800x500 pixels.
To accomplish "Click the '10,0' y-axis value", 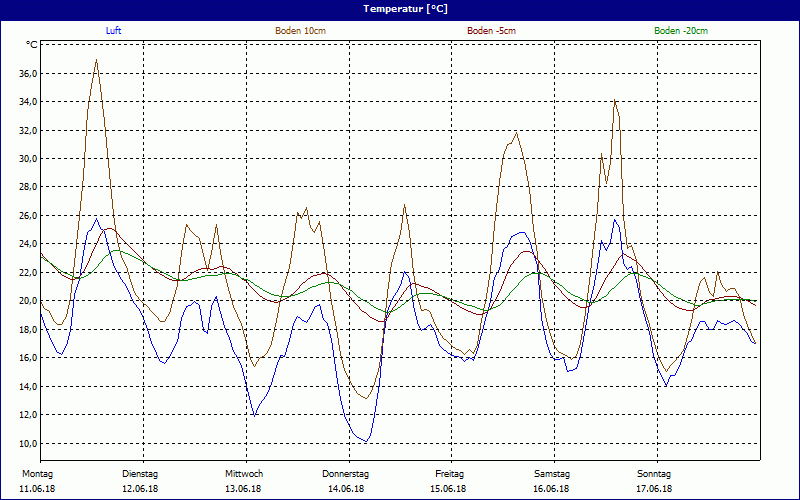I will tap(28, 443).
